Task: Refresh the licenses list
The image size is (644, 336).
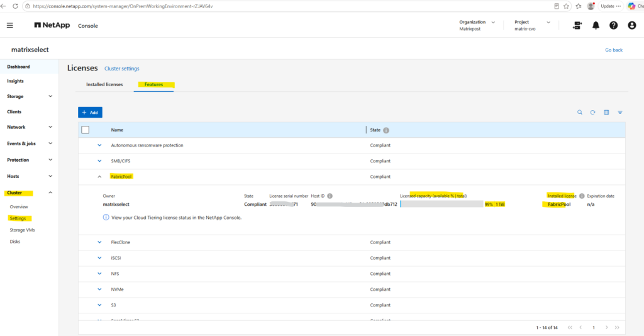Action: [592, 112]
